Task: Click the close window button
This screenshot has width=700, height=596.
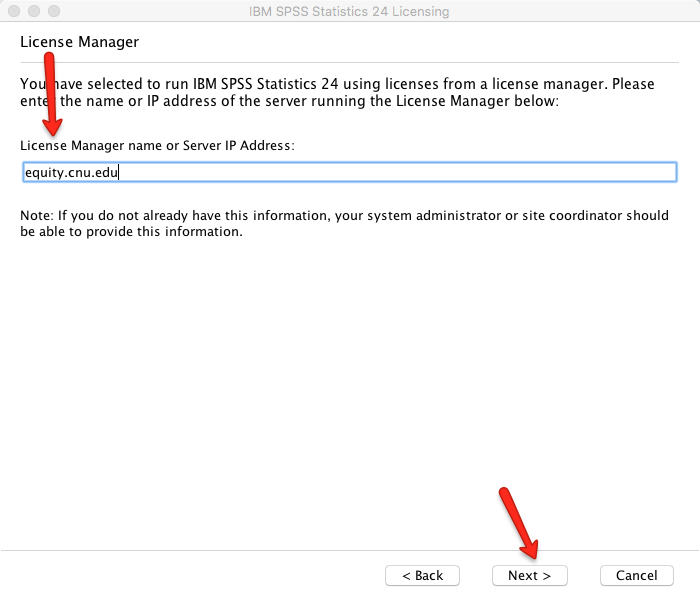Action: click(x=14, y=11)
